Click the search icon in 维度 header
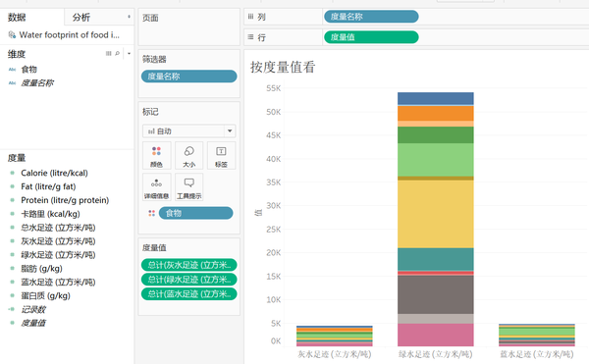The height and width of the screenshot is (364, 589). [118, 54]
